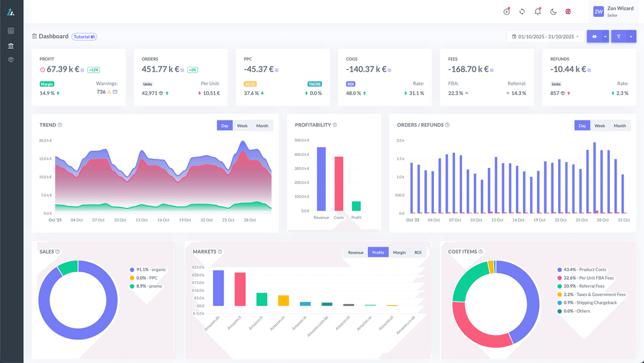
Task: Open detail icon next to 67.39 k €
Action: click(x=82, y=70)
